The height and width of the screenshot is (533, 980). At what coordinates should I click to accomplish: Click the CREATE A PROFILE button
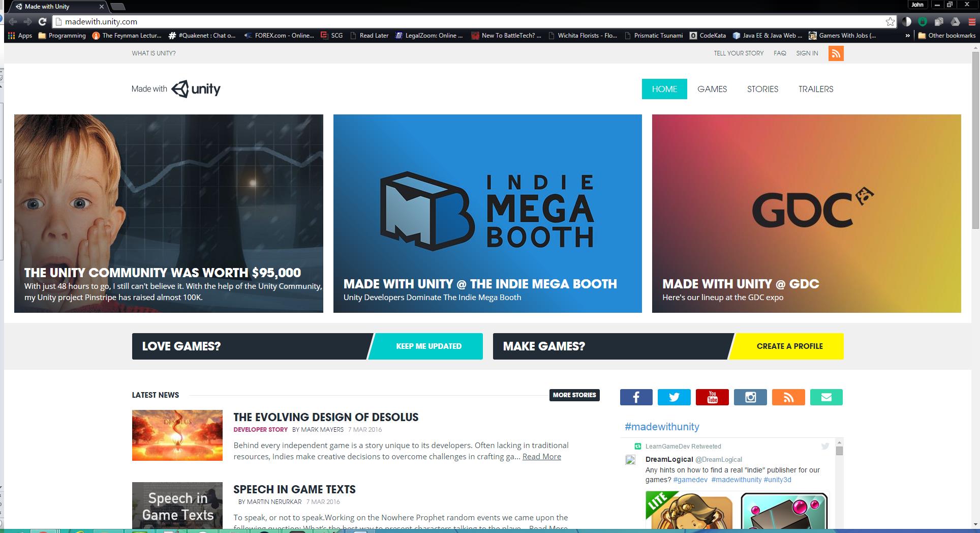[786, 346]
